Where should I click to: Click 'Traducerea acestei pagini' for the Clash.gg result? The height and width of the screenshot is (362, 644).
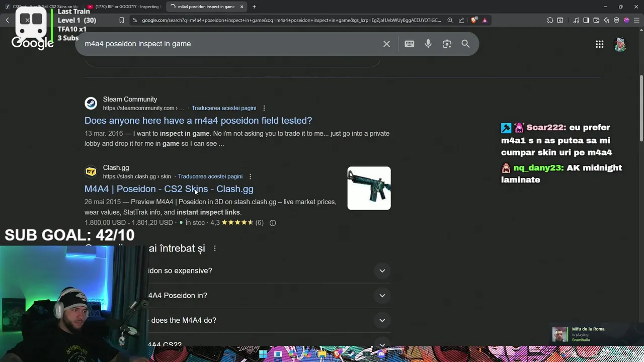coord(210,176)
